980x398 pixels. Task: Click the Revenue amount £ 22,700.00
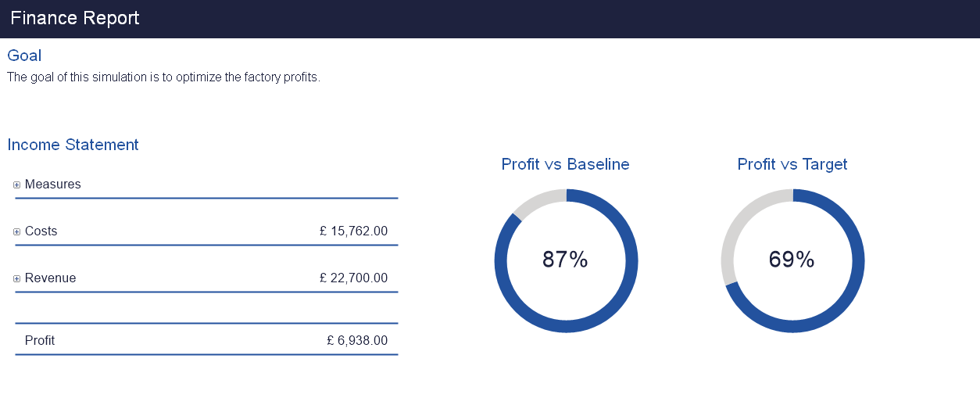353,278
